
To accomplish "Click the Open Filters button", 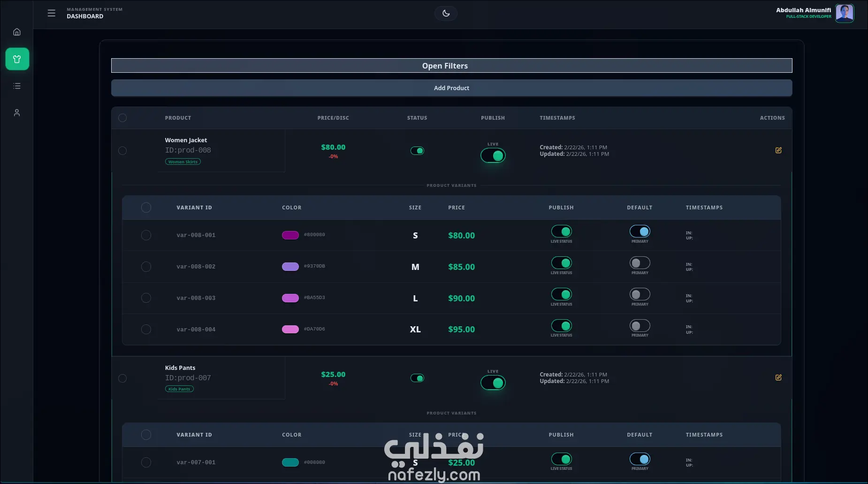I will (x=451, y=66).
